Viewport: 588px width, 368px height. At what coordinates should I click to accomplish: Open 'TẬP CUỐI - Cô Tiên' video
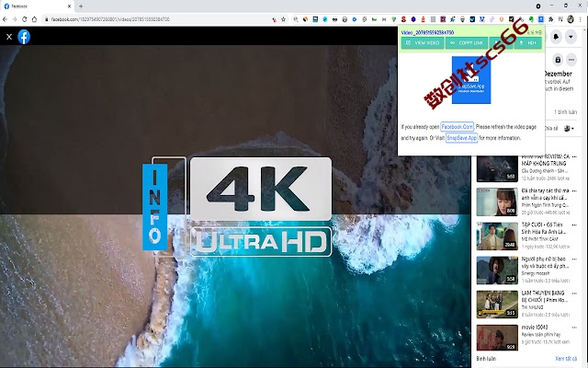(x=545, y=228)
